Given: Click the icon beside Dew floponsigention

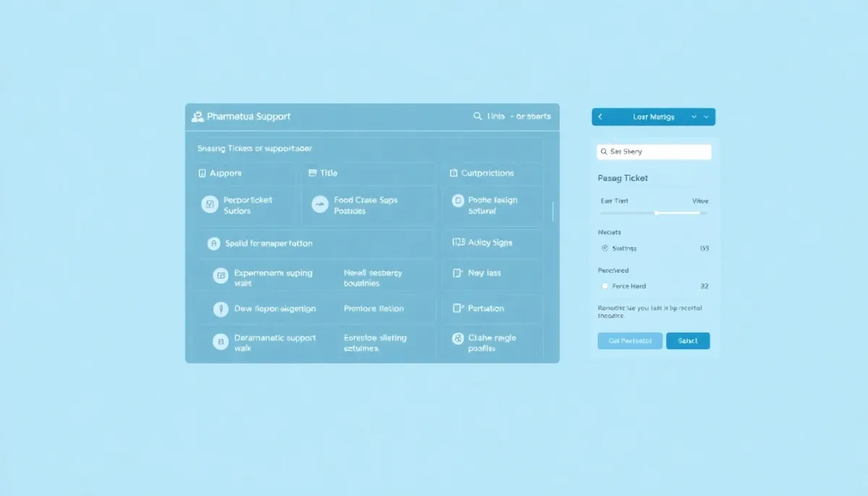Looking at the screenshot, I should [x=221, y=309].
